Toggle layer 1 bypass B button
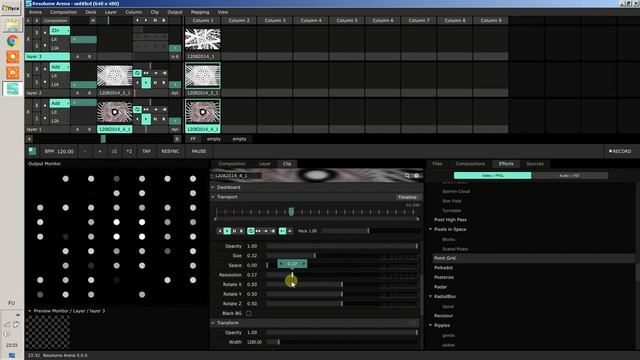 (37, 106)
